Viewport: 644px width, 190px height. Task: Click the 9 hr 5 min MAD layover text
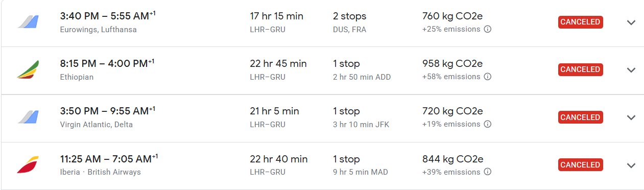click(361, 172)
